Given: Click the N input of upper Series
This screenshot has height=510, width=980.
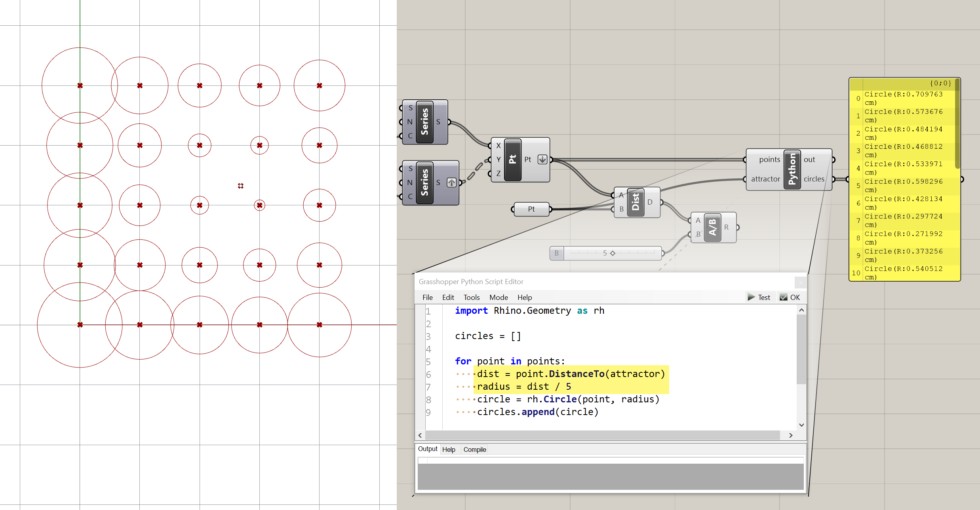Looking at the screenshot, I should (410, 122).
